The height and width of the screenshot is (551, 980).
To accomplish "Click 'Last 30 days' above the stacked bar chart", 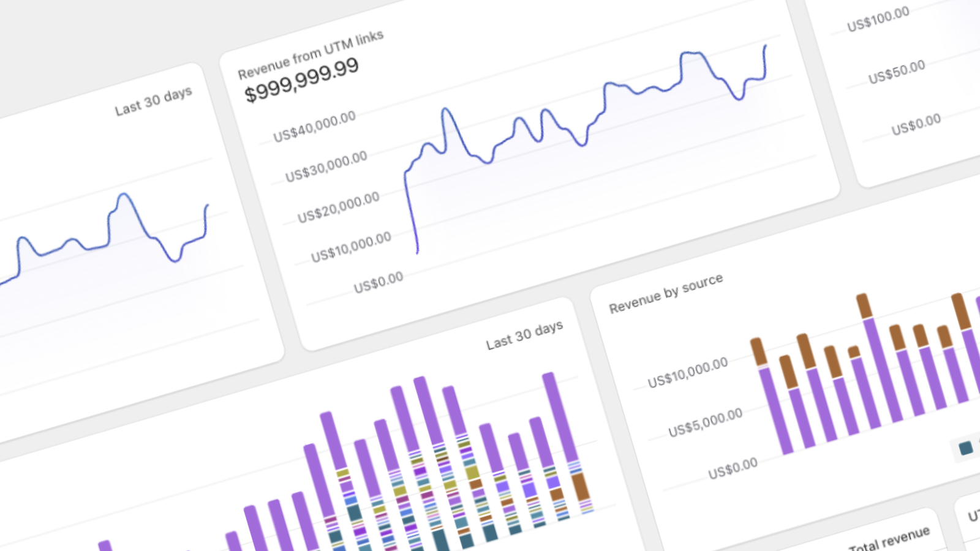I will click(x=524, y=335).
